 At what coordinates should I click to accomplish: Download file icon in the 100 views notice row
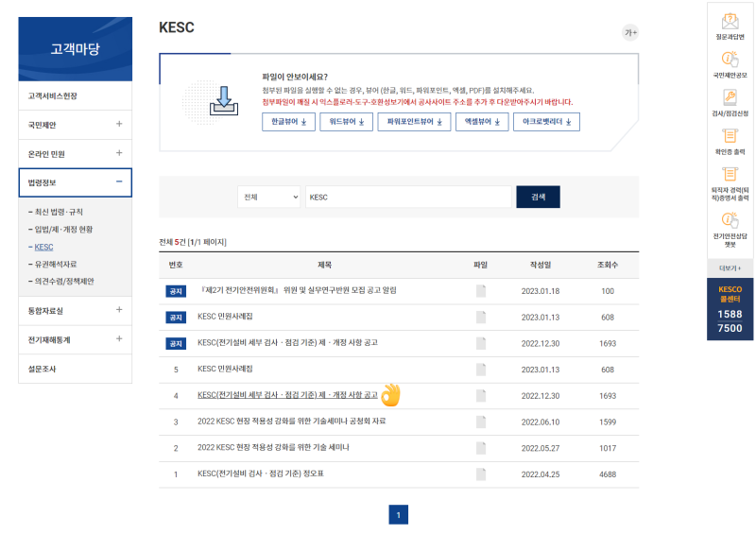click(481, 291)
